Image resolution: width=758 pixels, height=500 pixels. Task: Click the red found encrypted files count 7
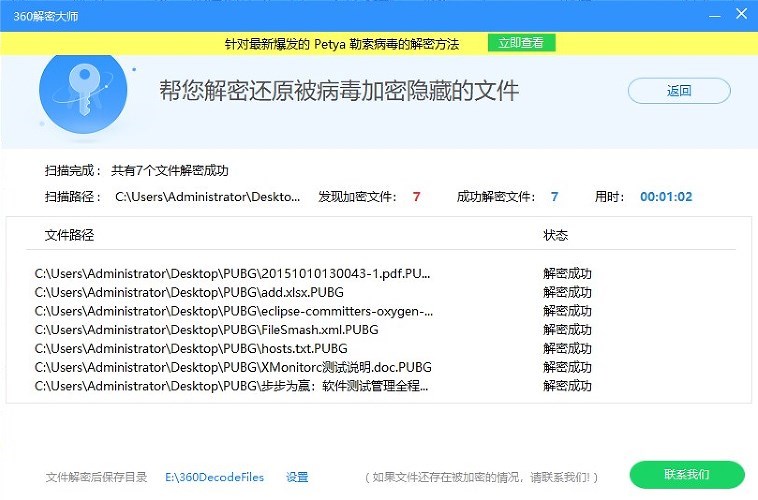pyautogui.click(x=416, y=197)
